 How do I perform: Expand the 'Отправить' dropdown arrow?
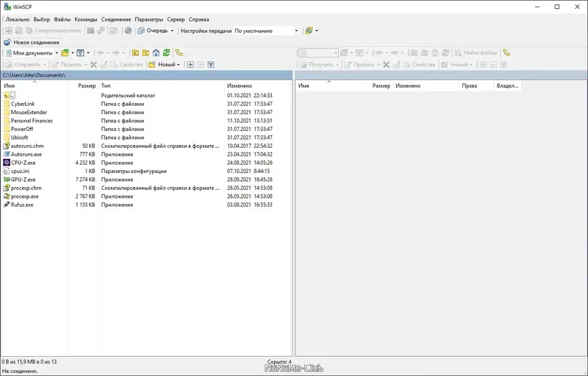coord(45,65)
